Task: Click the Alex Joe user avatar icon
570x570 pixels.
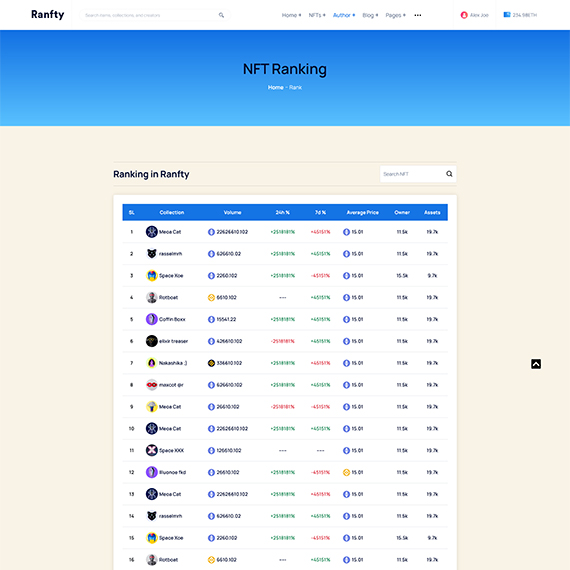Action: [x=464, y=15]
